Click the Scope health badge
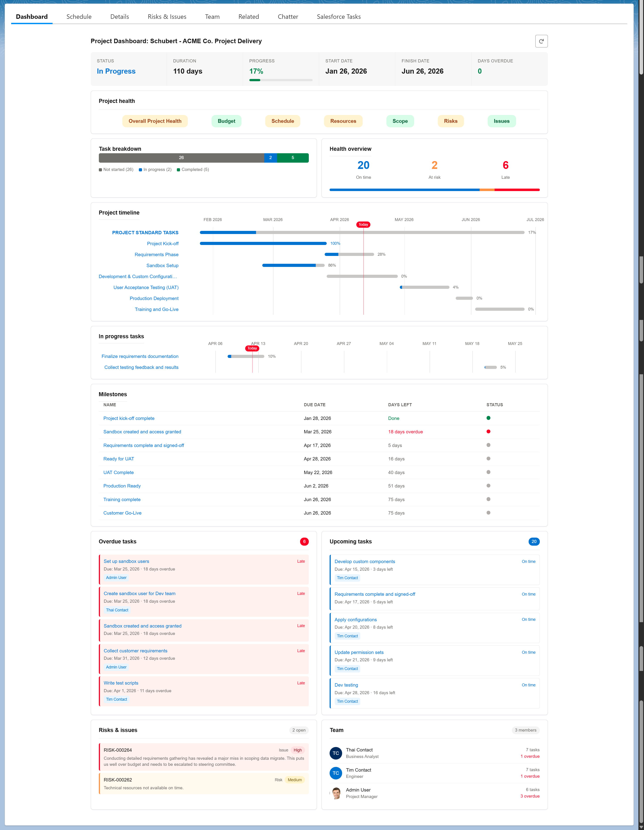 (x=400, y=121)
